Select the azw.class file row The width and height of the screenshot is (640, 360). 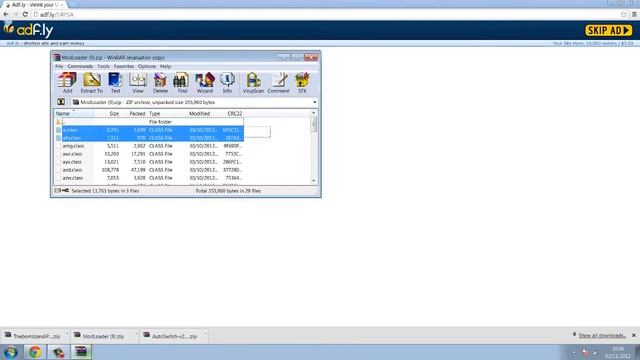click(149, 178)
